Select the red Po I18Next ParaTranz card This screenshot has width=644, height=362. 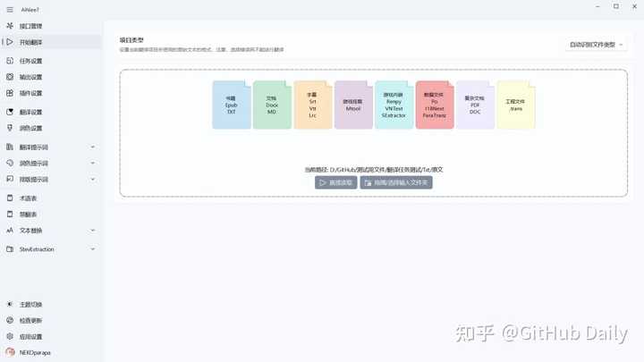[x=435, y=105]
